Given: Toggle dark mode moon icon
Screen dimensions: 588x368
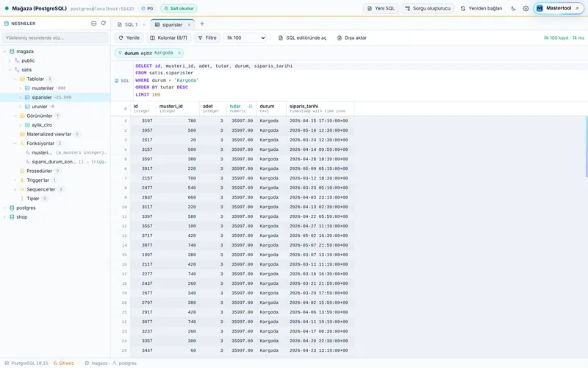Looking at the screenshot, I should tap(513, 8).
